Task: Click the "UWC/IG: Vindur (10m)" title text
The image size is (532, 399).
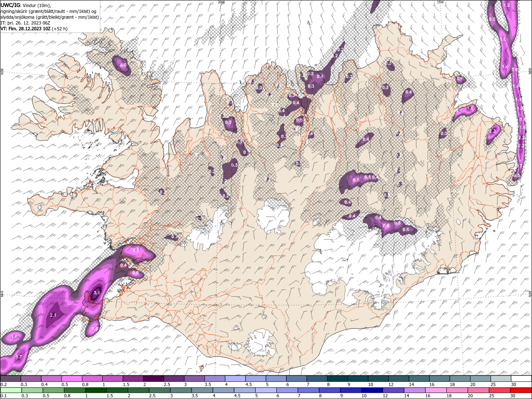Action: (x=26, y=5)
